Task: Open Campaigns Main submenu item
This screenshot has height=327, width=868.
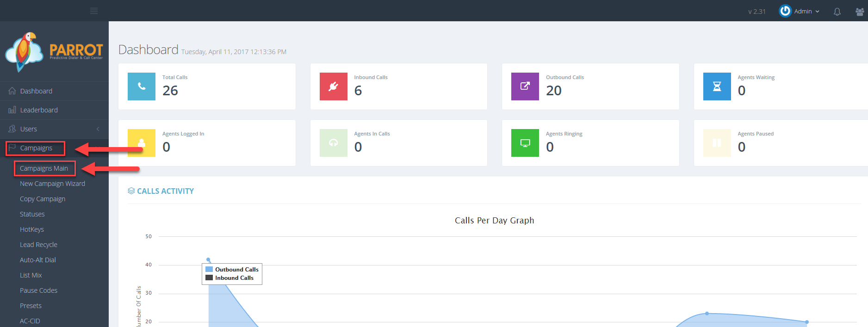Action: tap(44, 168)
